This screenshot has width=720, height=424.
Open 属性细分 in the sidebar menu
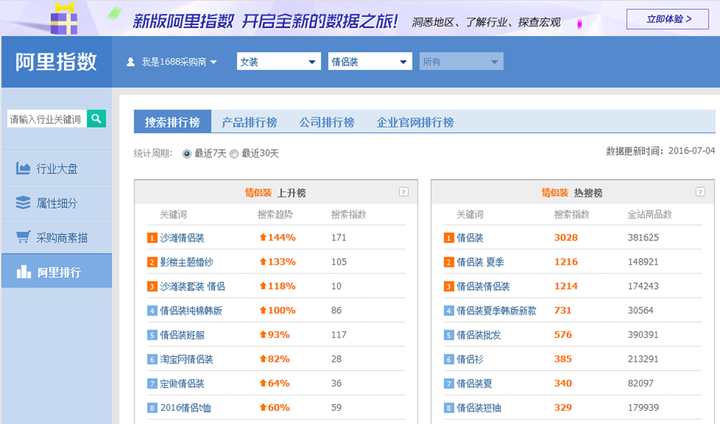coord(56,203)
